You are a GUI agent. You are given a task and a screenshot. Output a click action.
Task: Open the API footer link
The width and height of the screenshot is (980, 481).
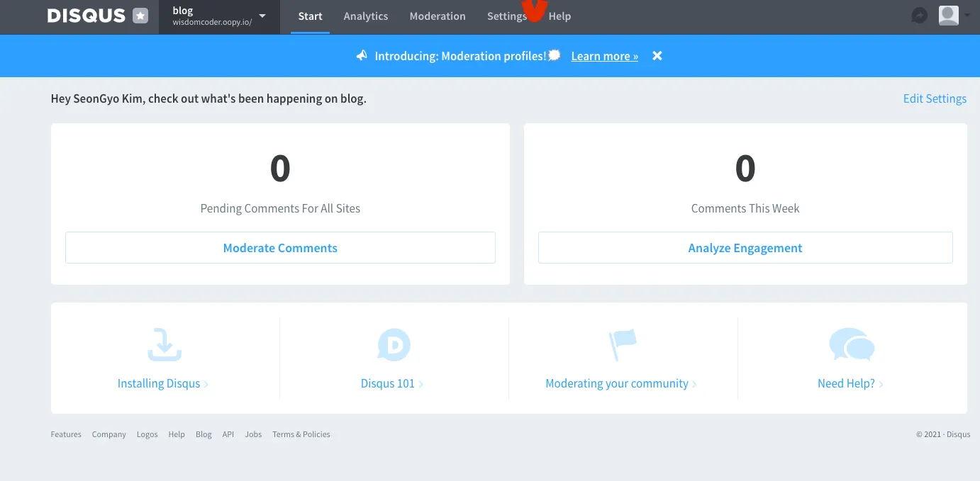(x=228, y=434)
